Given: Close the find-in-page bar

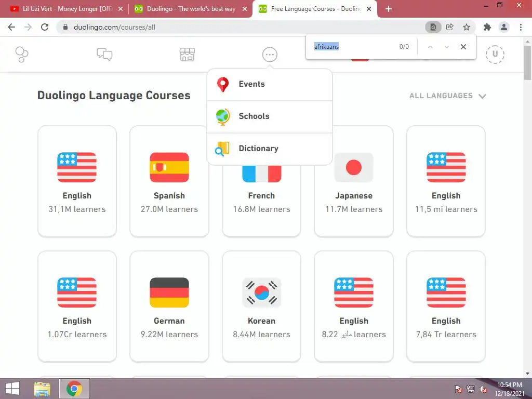Looking at the screenshot, I should (463, 47).
